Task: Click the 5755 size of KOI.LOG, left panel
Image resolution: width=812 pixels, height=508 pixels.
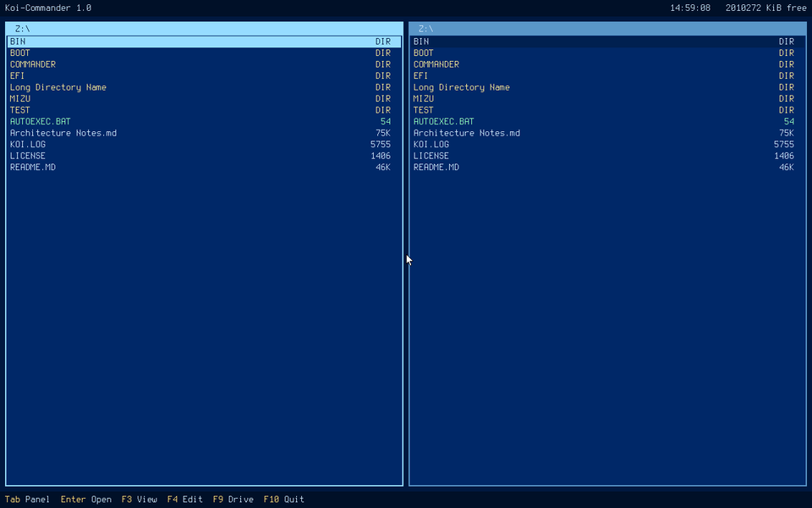Action: 381,144
